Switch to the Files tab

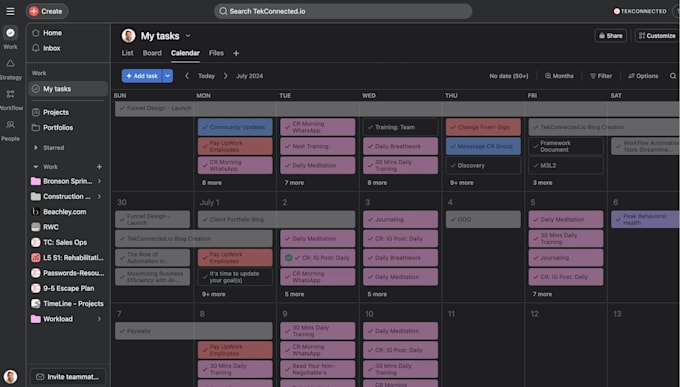216,53
